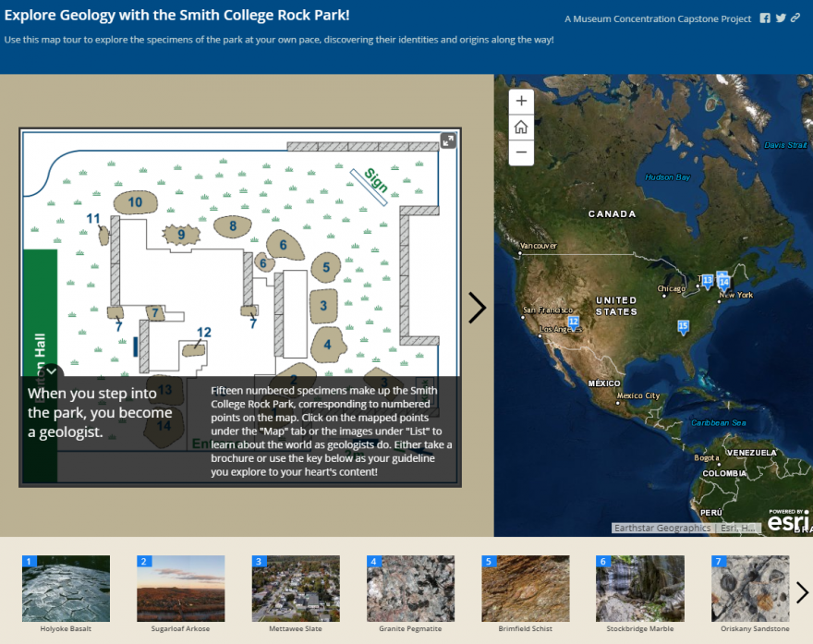Click the 'Vancouver' map label
Viewport: 813px width, 644px height.
(x=539, y=246)
